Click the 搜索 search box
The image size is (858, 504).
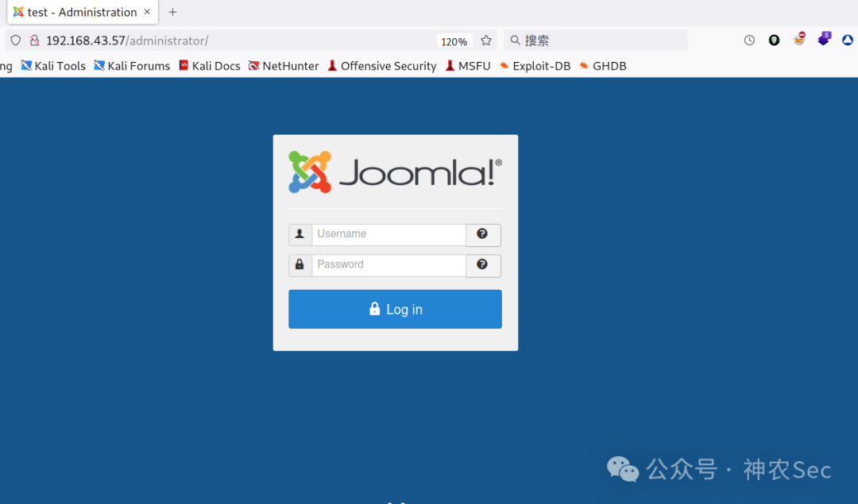(x=595, y=40)
